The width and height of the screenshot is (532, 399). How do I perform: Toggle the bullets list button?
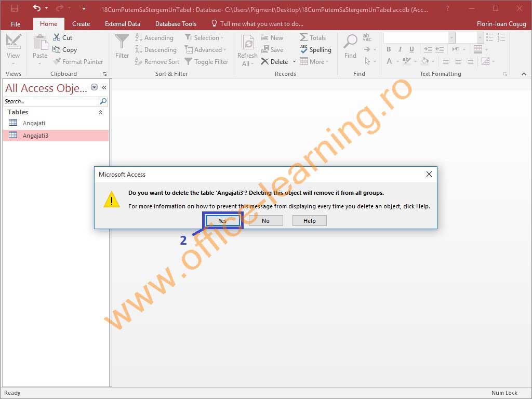point(489,37)
